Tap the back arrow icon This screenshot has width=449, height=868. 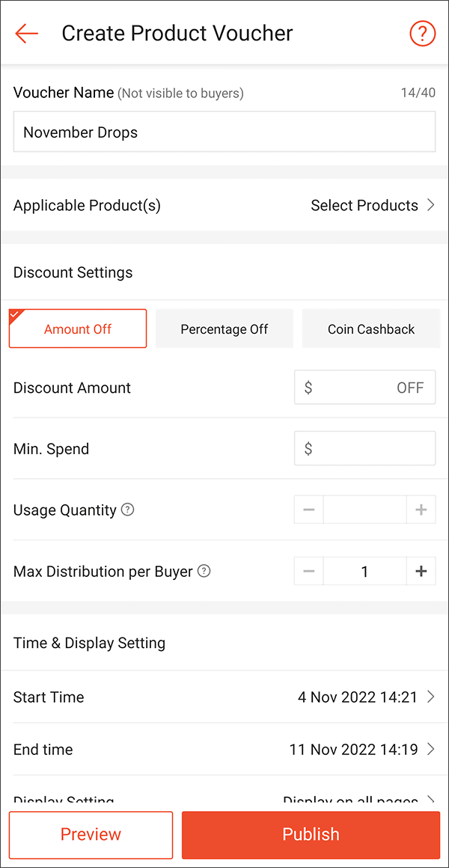click(26, 34)
